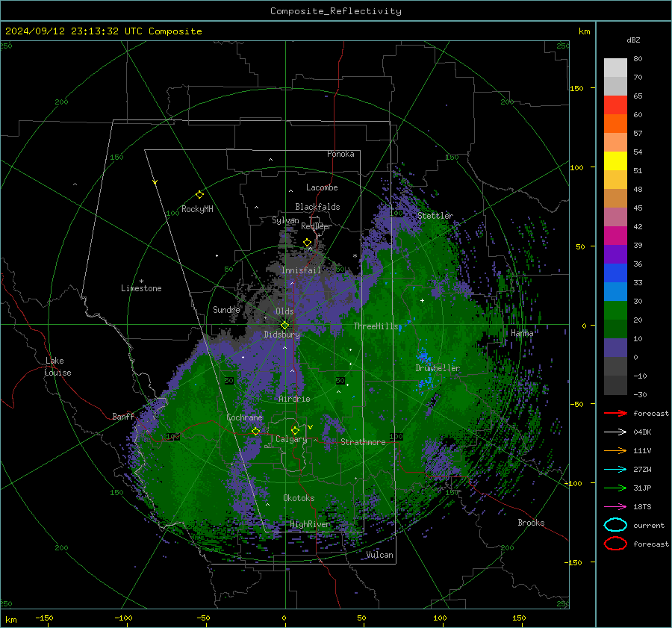Click the Vulcan city label
Image resolution: width=672 pixels, height=628 pixels.
pyautogui.click(x=380, y=555)
